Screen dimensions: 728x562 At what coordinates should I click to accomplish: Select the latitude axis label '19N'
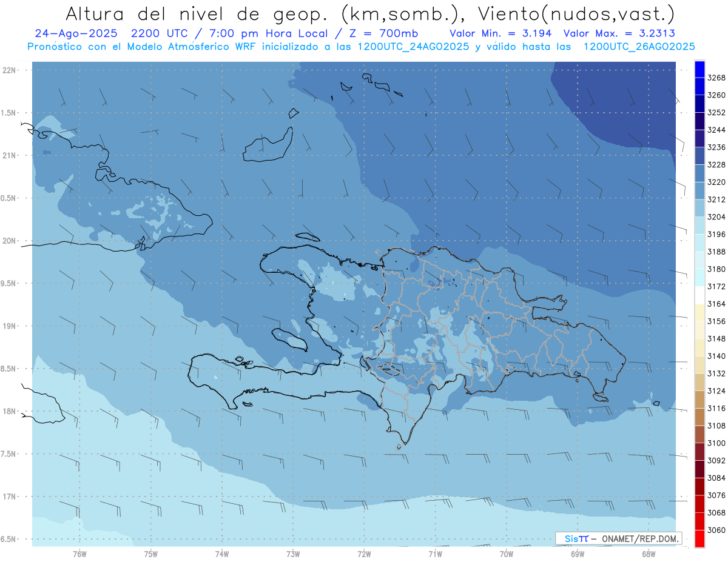(x=10, y=326)
